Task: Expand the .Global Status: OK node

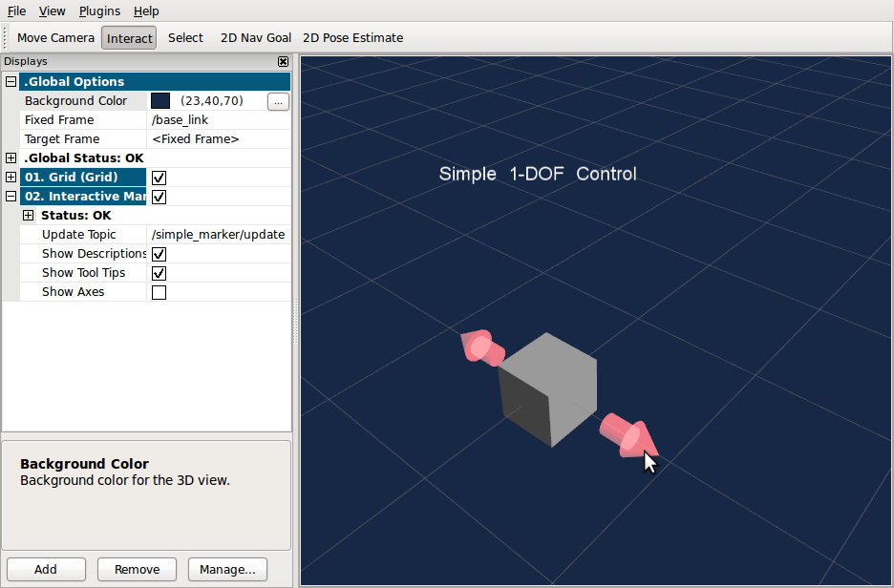Action: coord(11,158)
